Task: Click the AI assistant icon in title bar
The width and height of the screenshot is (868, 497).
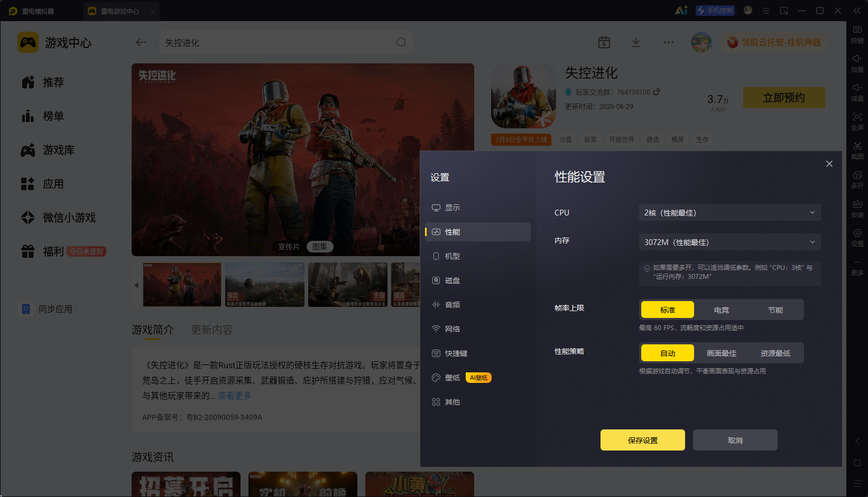Action: [x=681, y=11]
